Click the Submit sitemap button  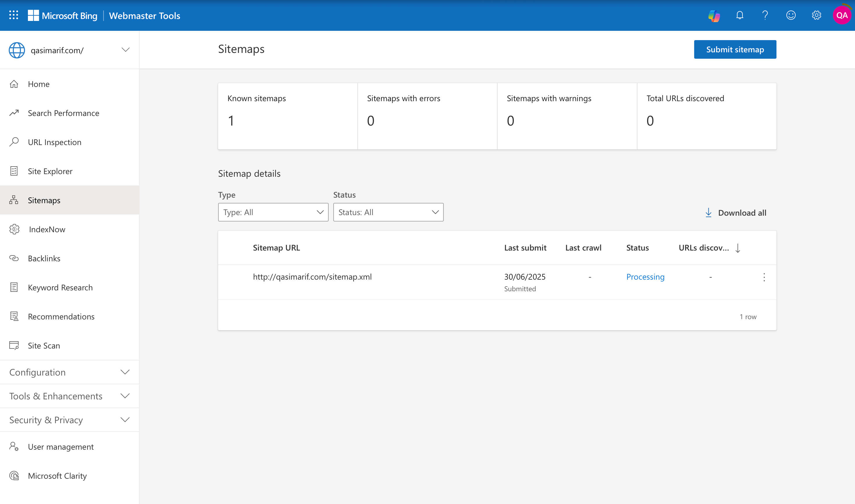tap(735, 49)
